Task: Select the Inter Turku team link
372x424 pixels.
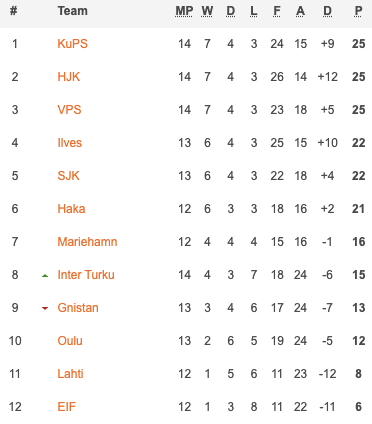Action: (x=86, y=275)
